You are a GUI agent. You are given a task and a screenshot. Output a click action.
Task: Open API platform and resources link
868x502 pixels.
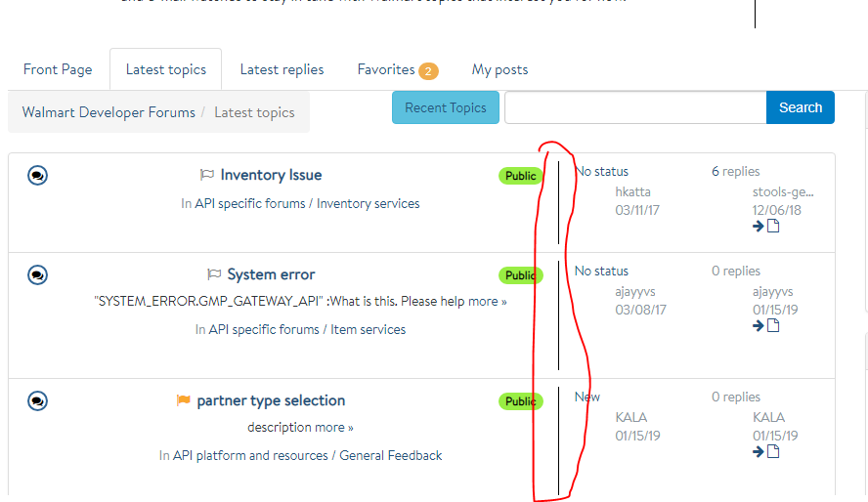[250, 455]
